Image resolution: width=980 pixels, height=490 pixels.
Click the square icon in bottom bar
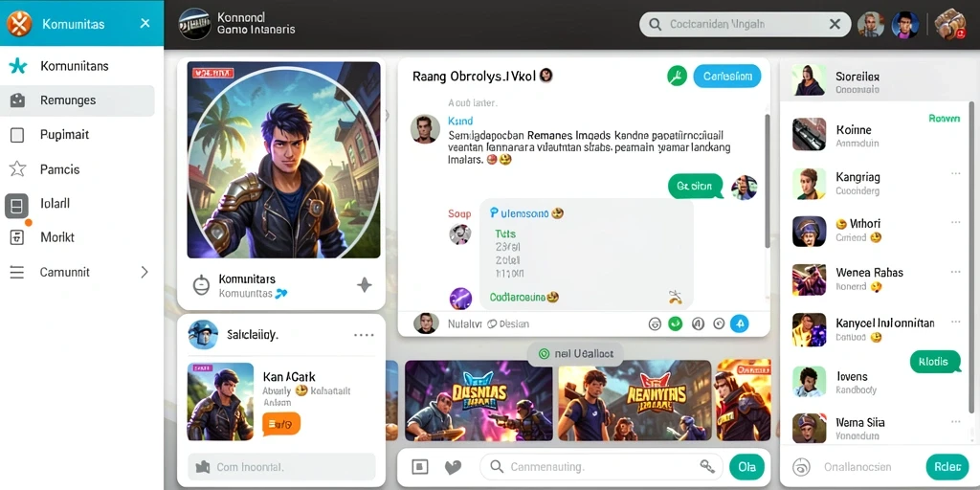click(420, 467)
